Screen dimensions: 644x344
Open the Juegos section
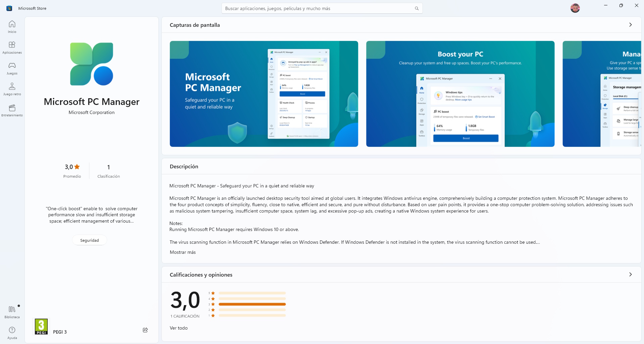click(12, 68)
